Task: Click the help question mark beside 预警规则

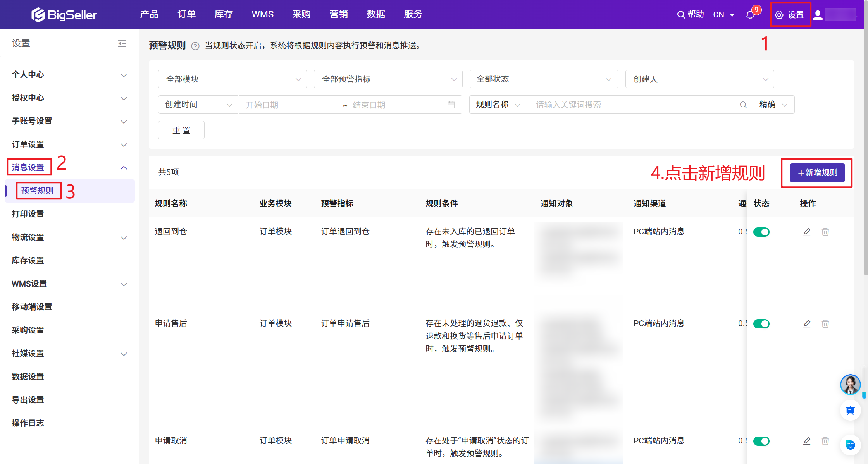Action: click(x=195, y=46)
